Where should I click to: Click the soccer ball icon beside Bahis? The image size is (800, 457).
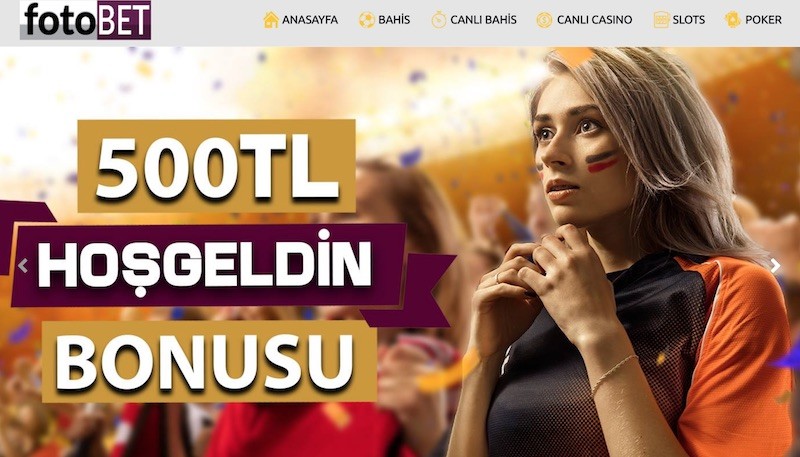point(366,20)
